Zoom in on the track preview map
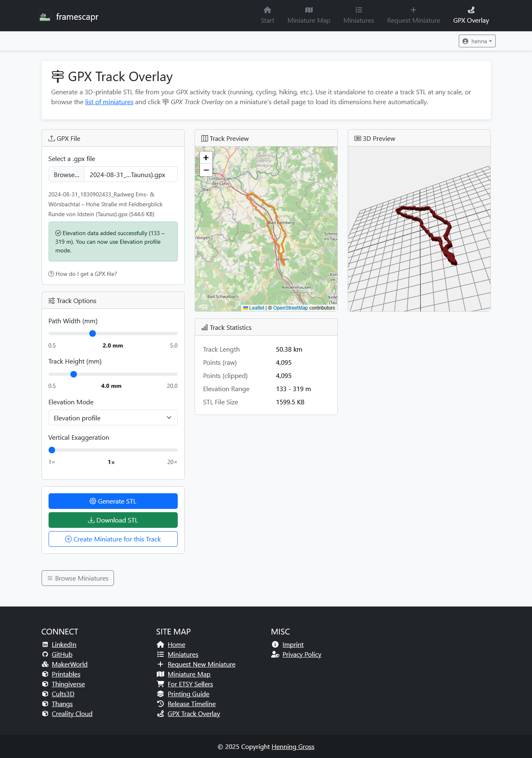532x758 pixels. pyautogui.click(x=206, y=158)
